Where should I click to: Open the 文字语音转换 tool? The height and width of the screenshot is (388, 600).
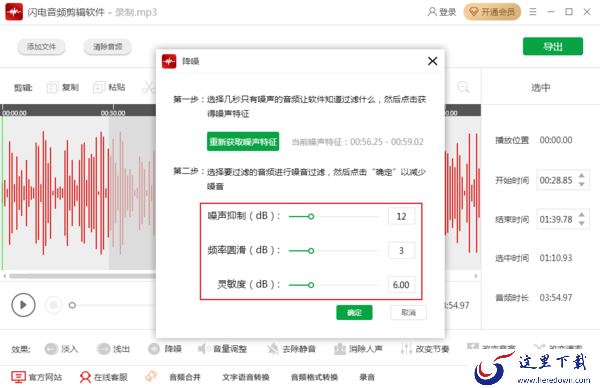246,377
